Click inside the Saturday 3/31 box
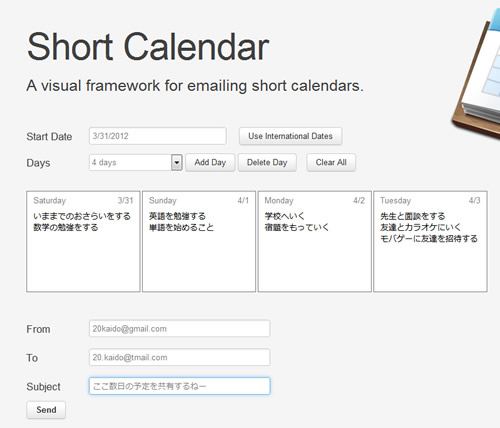Viewport: 500px width, 428px height. coord(83,242)
